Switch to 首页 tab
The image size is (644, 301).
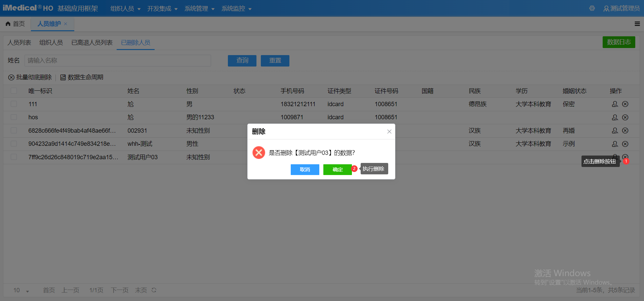[x=15, y=24]
